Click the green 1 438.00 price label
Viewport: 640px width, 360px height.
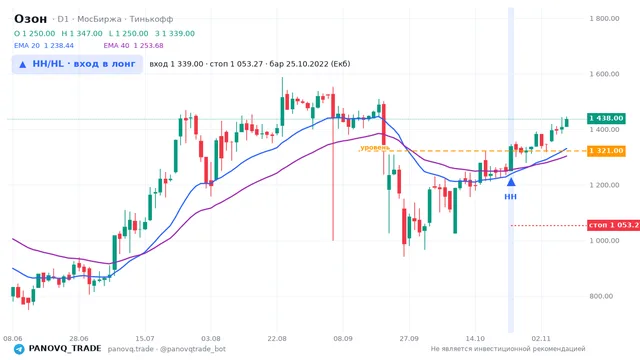coord(606,118)
